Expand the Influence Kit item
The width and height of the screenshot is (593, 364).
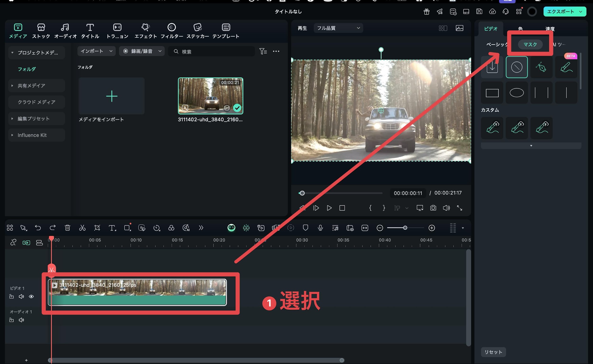pyautogui.click(x=12, y=135)
